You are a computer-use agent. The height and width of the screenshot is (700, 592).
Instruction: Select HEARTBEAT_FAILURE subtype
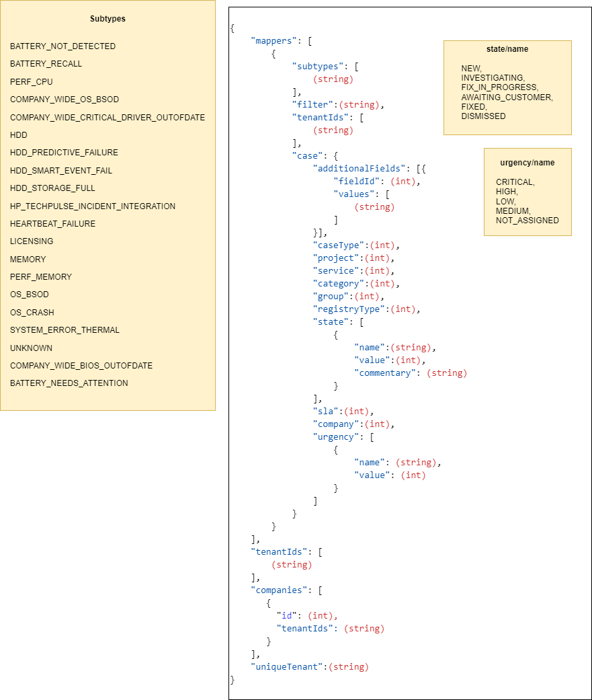click(52, 224)
